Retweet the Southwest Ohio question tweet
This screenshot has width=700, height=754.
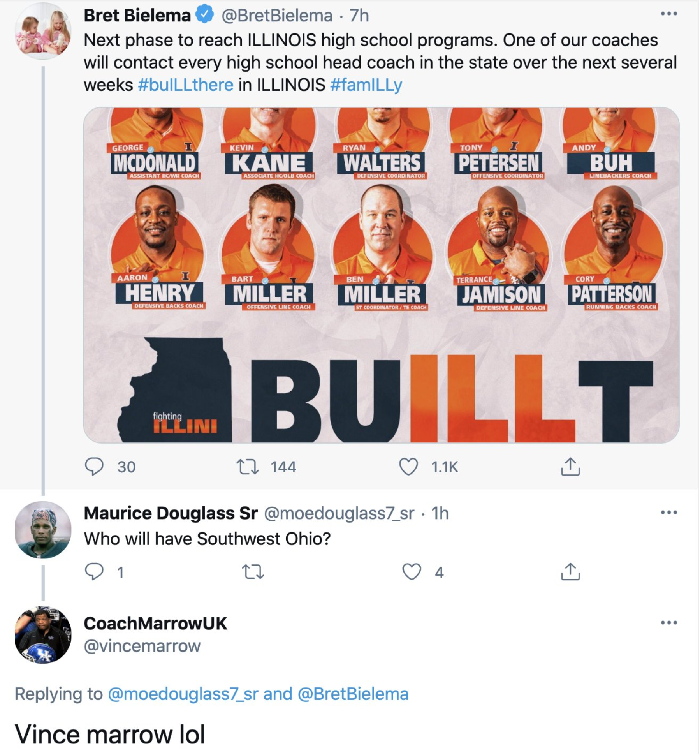(x=253, y=572)
